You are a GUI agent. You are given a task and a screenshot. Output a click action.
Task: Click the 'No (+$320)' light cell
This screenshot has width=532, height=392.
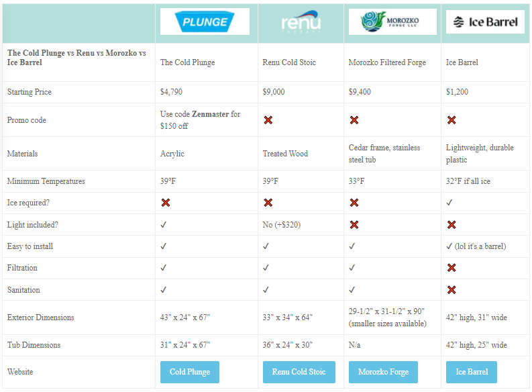pyautogui.click(x=281, y=225)
